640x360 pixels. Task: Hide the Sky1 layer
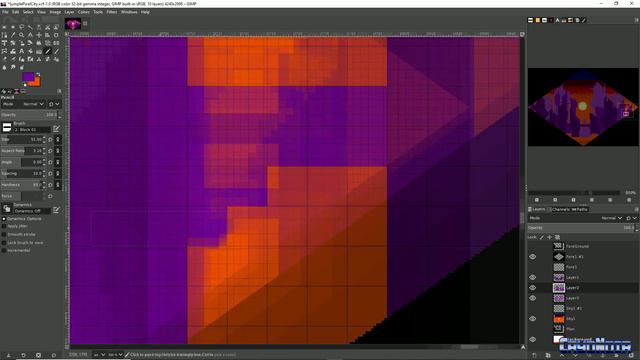point(532,319)
